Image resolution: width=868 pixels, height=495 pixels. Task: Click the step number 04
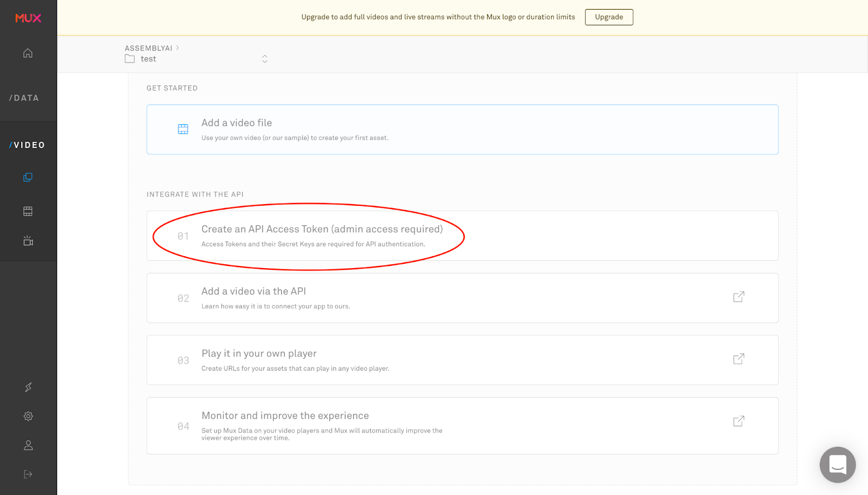point(183,427)
